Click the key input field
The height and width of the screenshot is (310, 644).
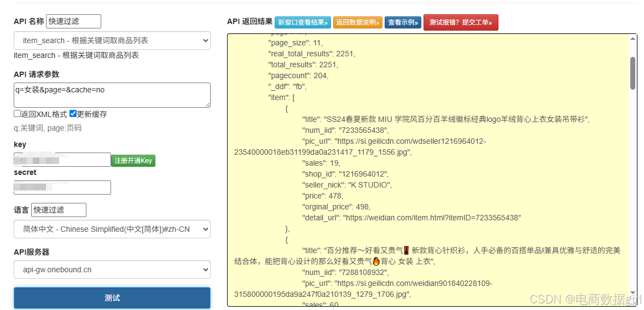point(62,160)
